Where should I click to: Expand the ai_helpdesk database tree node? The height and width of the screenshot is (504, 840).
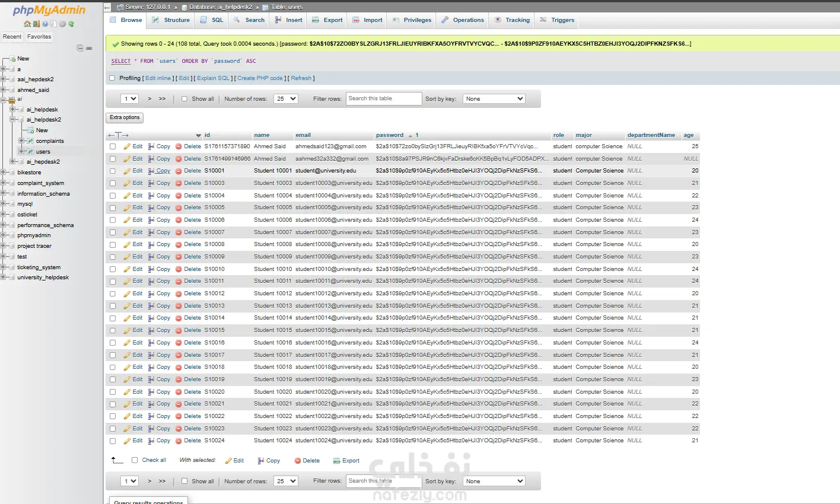pyautogui.click(x=12, y=110)
